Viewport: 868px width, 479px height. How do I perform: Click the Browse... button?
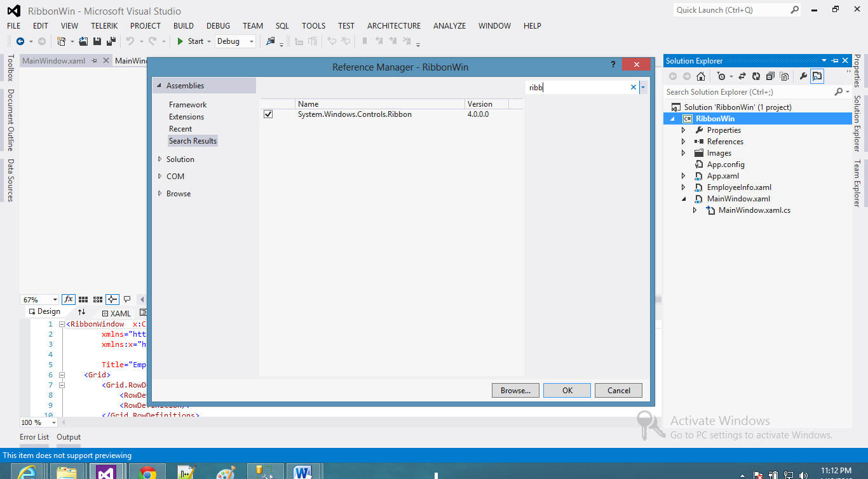(x=515, y=390)
